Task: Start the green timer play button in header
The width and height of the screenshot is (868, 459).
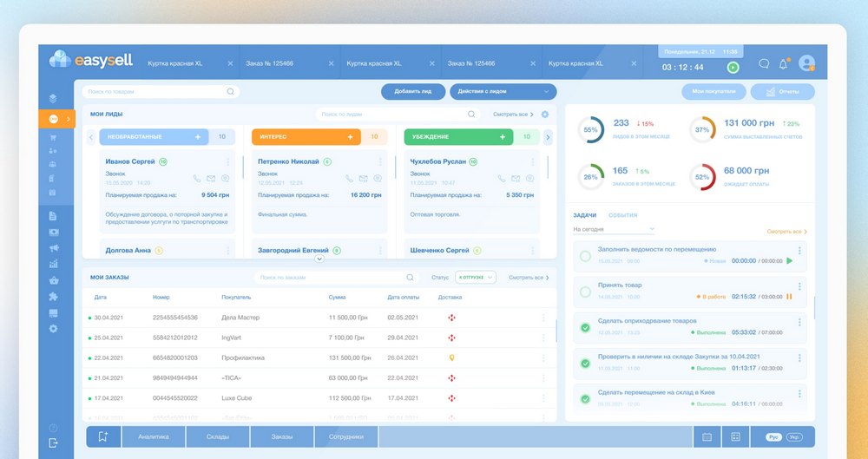Action: click(733, 68)
